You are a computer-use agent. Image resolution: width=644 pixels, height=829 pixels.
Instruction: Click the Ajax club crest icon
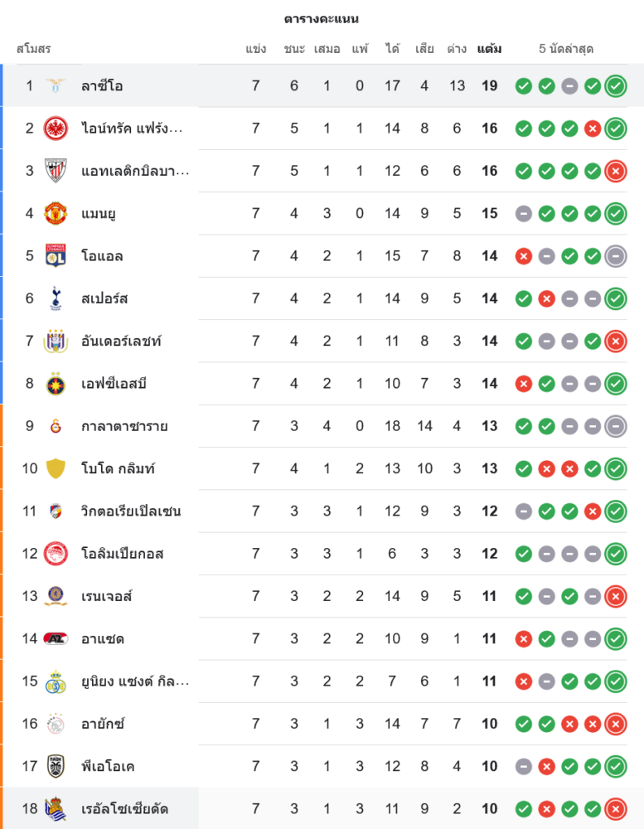56,724
